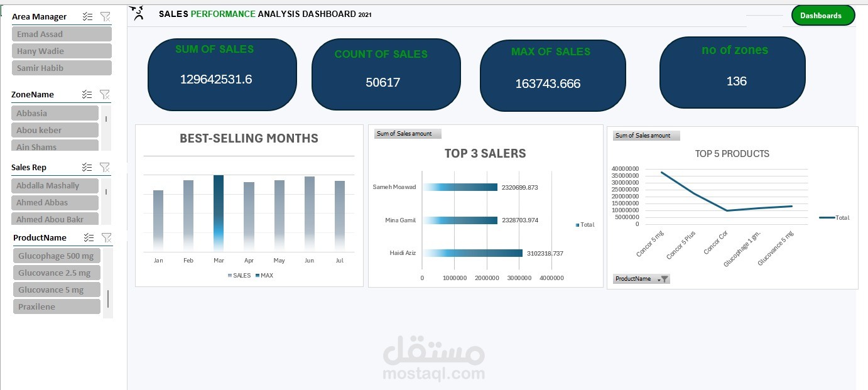Toggle Samir Habib in Area Manager slicer
The height and width of the screenshot is (390, 868).
tap(61, 67)
